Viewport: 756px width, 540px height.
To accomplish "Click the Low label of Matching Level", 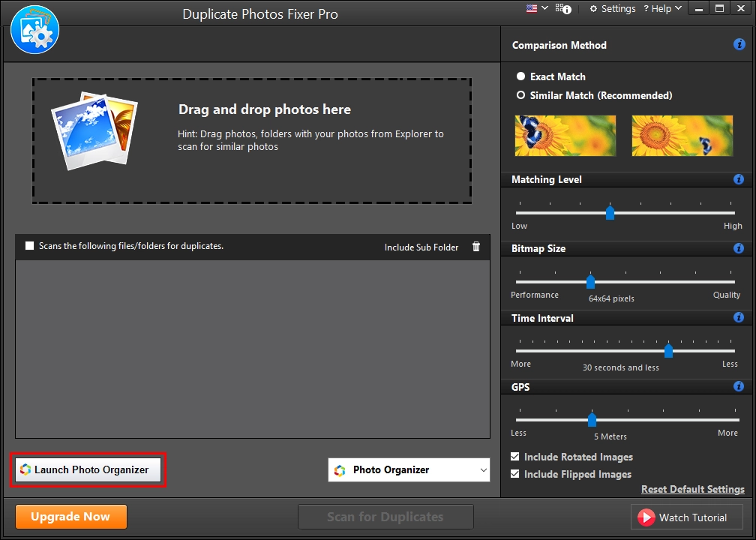I will [x=519, y=226].
